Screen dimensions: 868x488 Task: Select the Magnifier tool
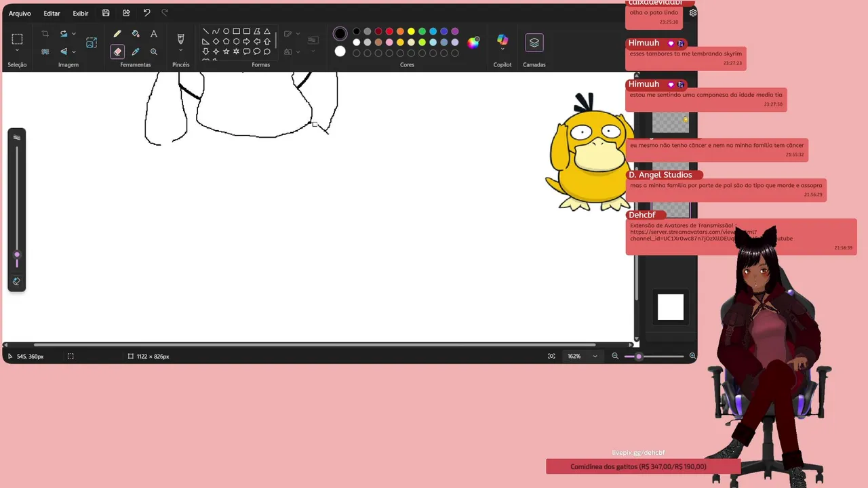point(154,52)
